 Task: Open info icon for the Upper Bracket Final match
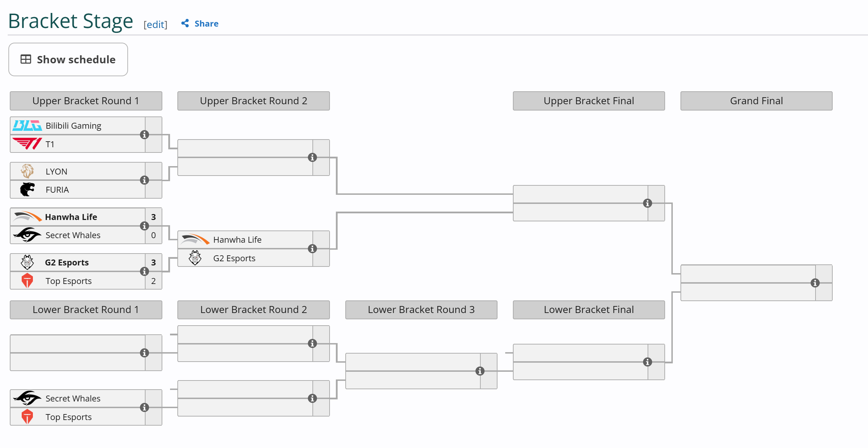click(x=648, y=203)
